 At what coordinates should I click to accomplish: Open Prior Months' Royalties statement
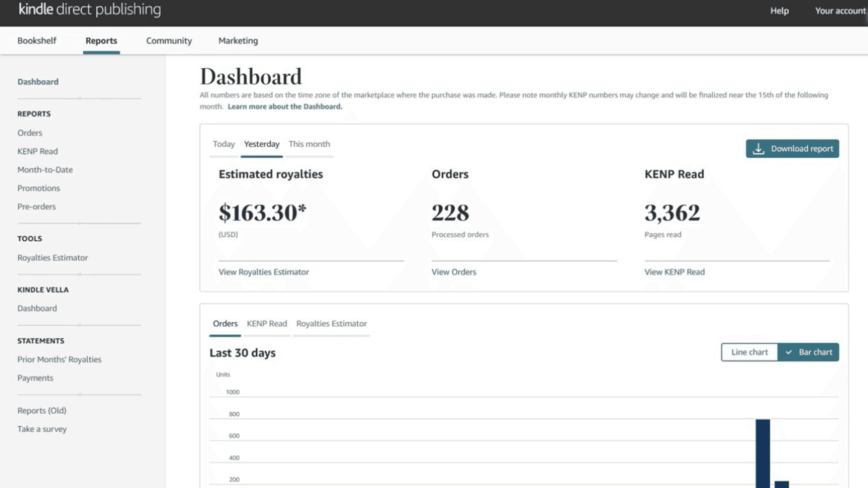[59, 360]
